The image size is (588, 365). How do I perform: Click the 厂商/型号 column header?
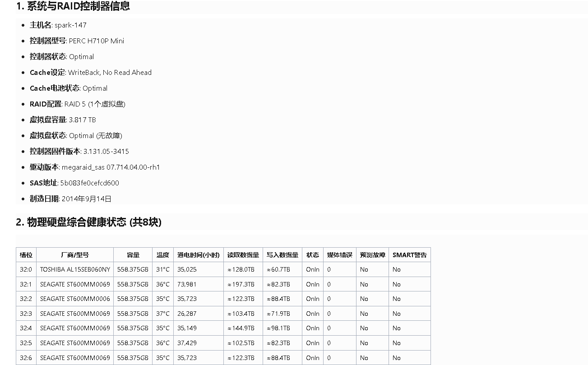(75, 255)
